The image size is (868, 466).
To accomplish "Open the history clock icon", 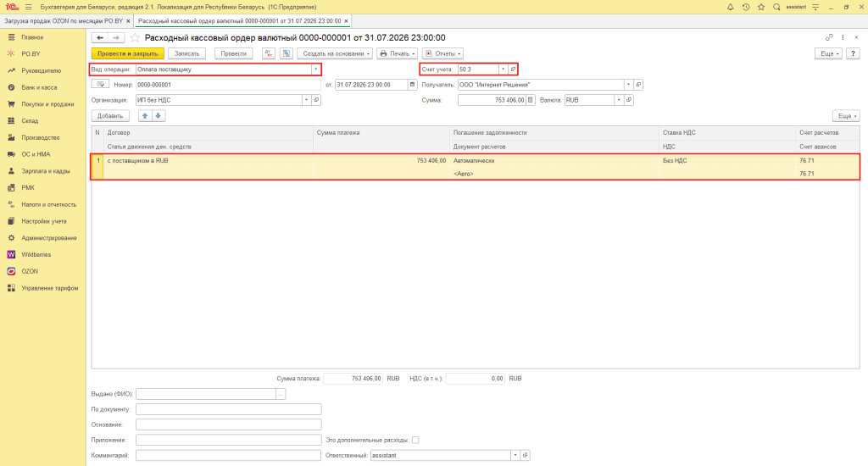I will pos(746,7).
